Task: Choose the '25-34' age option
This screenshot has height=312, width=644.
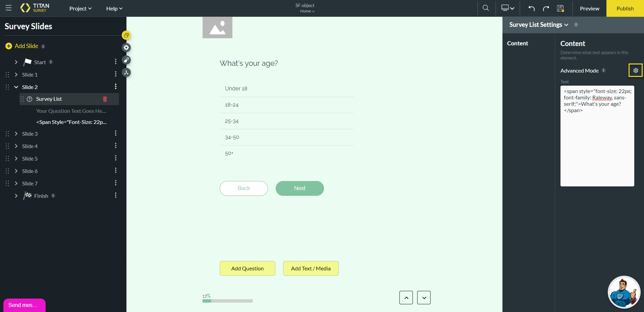Action: [232, 121]
